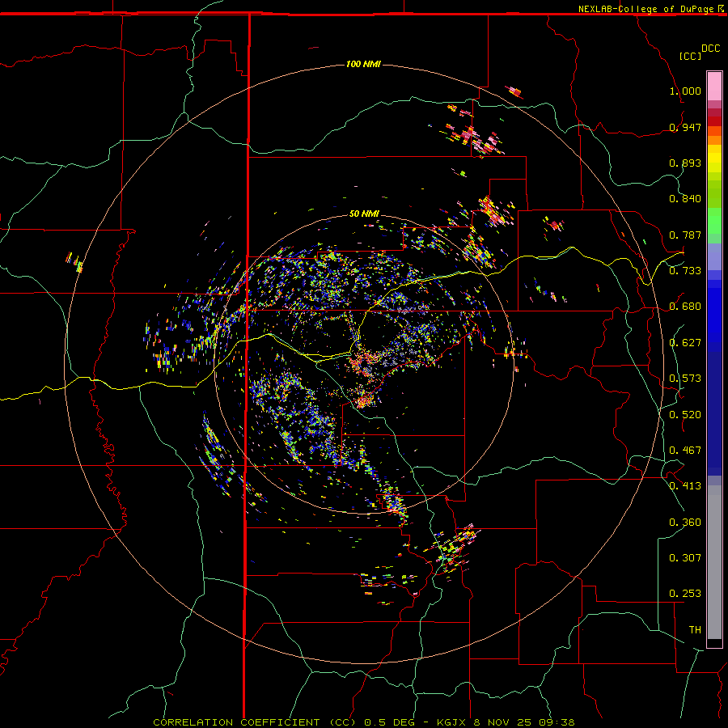Click the [CC] units label
The height and width of the screenshot is (728, 728).
(690, 56)
